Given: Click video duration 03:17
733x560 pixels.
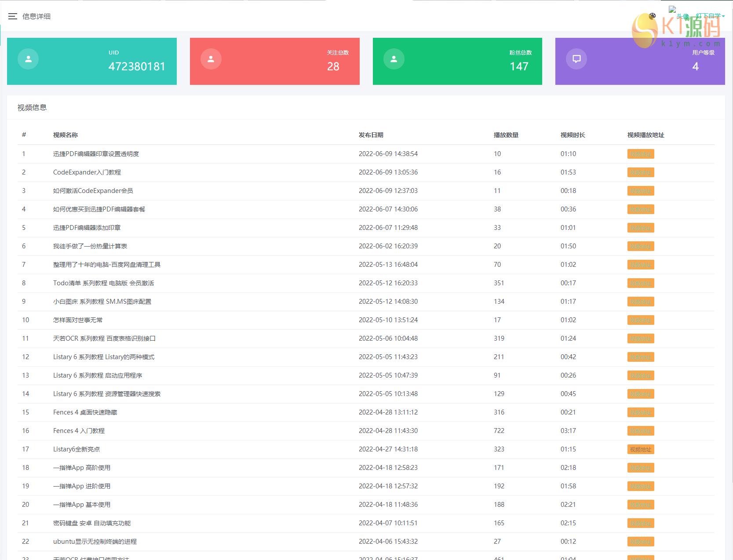Looking at the screenshot, I should coord(568,431).
